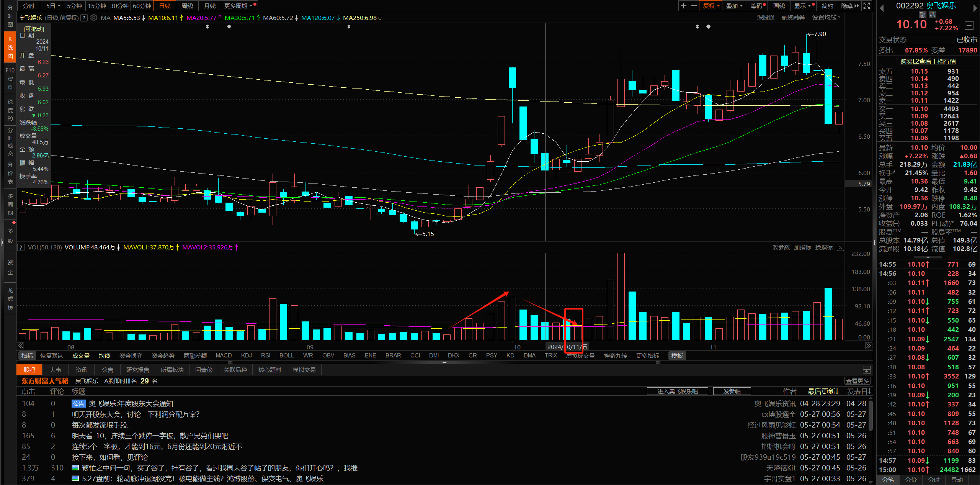Toggle 简约 simplified view

pyautogui.click(x=827, y=6)
